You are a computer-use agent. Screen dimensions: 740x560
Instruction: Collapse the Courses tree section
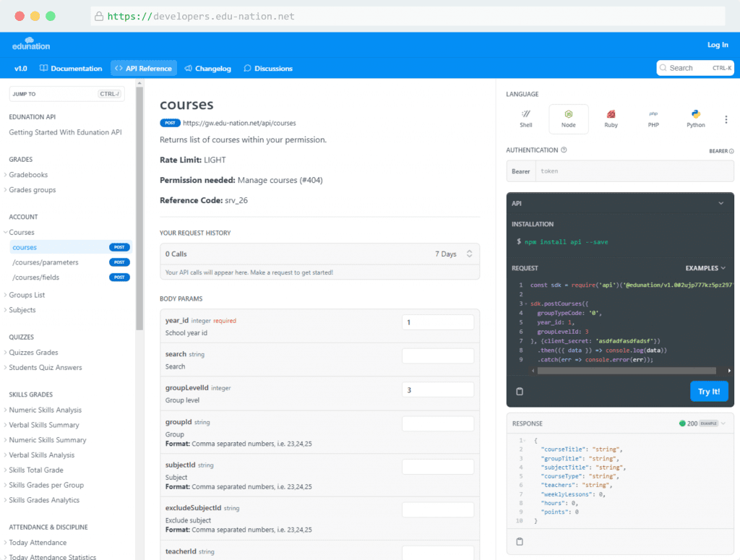(5, 232)
